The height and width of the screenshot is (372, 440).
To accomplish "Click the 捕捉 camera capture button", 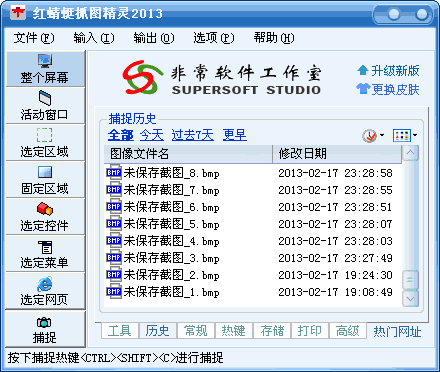I will pos(45,329).
